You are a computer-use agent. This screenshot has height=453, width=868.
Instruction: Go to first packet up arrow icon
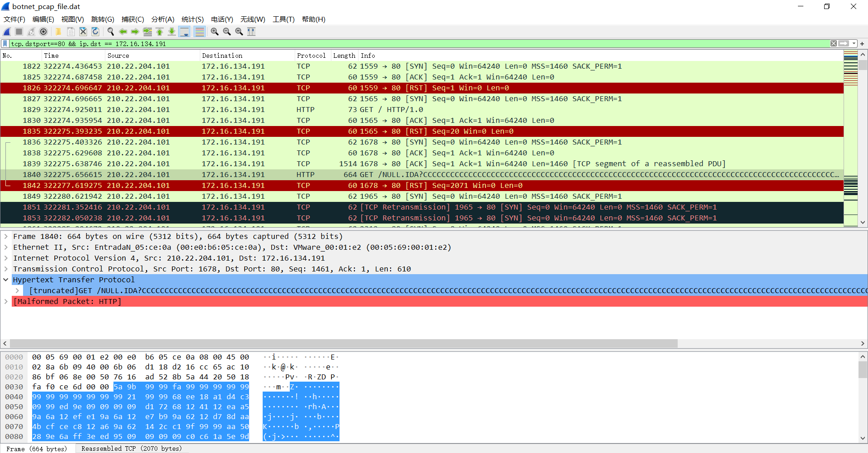tap(160, 32)
